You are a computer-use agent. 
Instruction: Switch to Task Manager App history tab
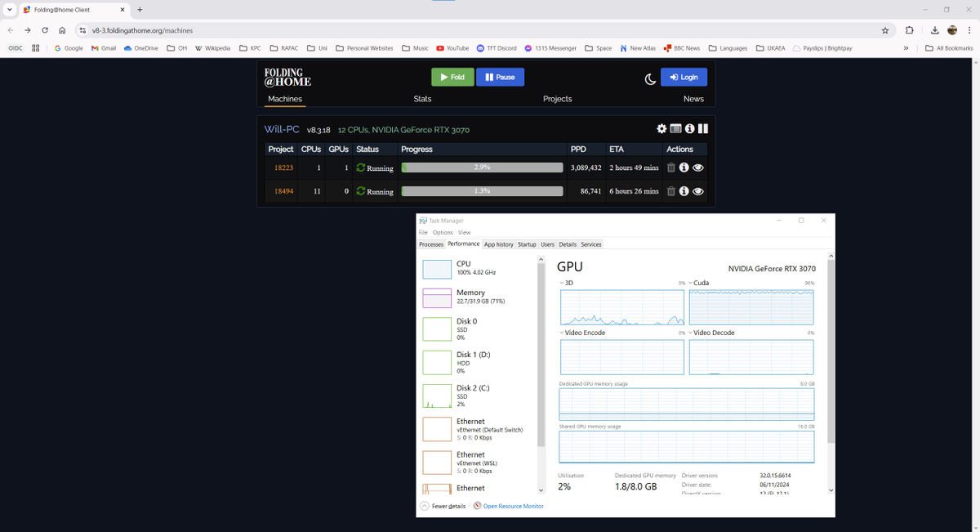499,244
